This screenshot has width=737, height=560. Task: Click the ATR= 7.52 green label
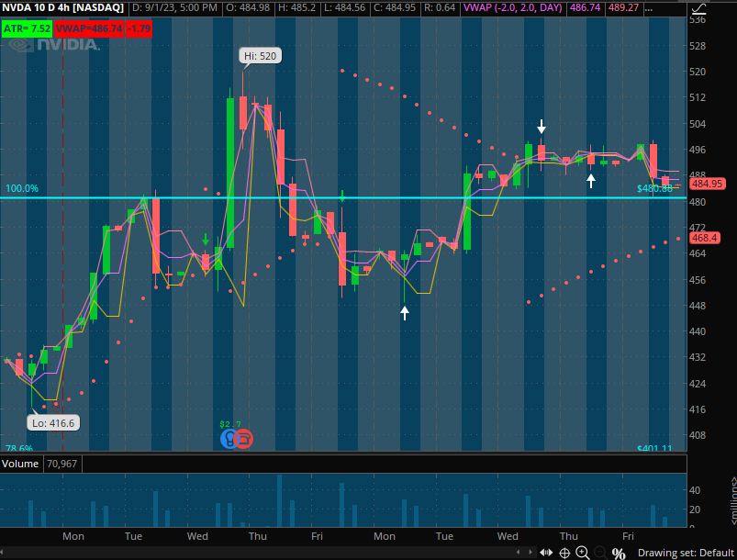[x=27, y=28]
